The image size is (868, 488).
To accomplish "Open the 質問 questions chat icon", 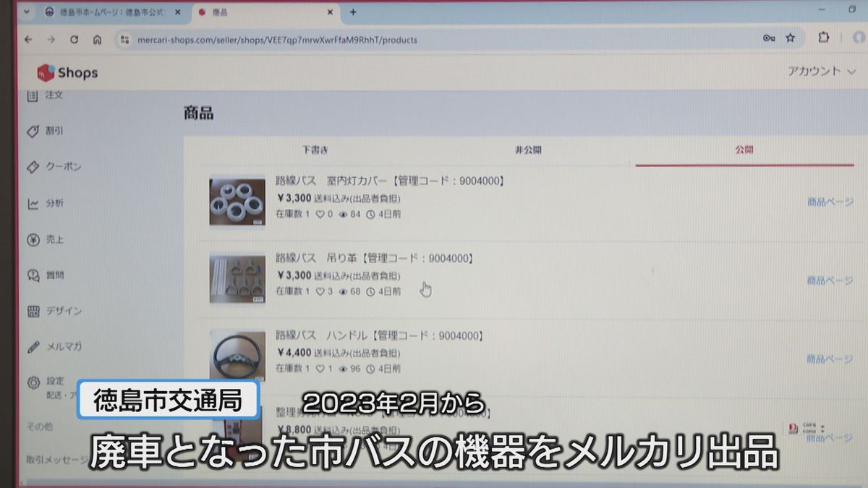I will tap(33, 275).
